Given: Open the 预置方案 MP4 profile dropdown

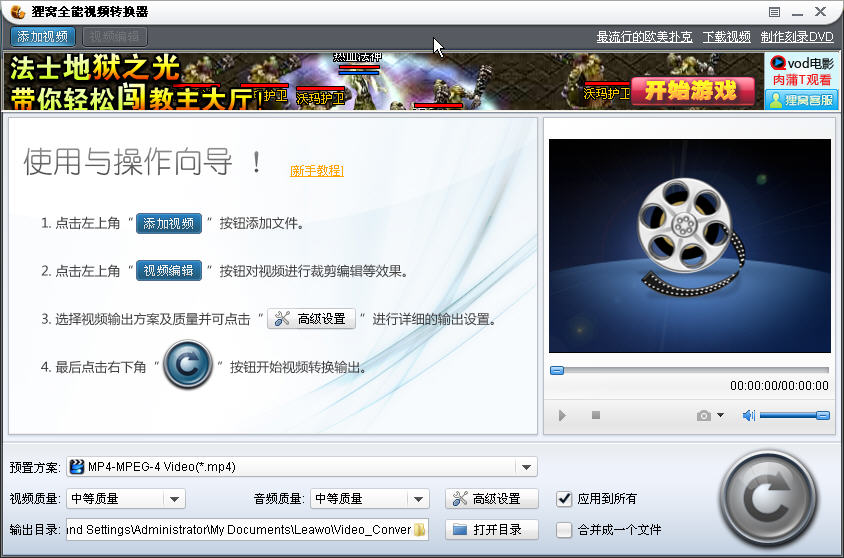Looking at the screenshot, I should pyautogui.click(x=302, y=467).
